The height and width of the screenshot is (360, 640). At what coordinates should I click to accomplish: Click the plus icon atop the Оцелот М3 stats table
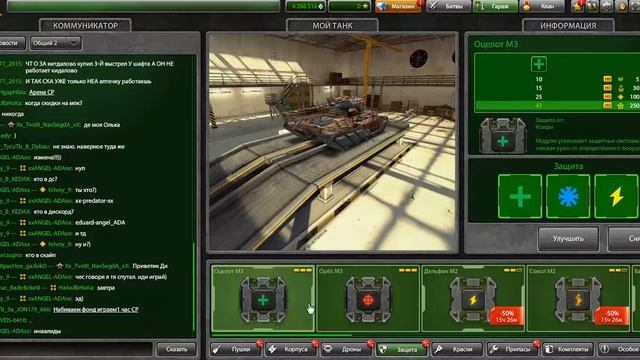pos(539,64)
